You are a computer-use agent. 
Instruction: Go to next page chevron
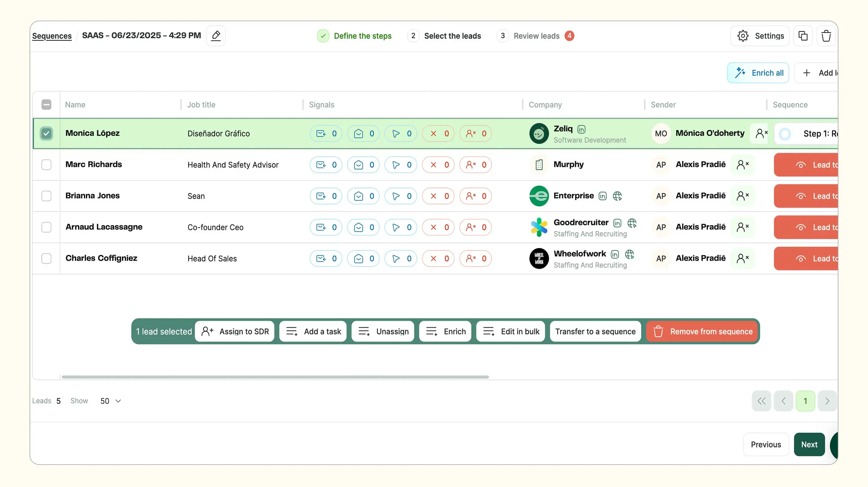point(827,401)
